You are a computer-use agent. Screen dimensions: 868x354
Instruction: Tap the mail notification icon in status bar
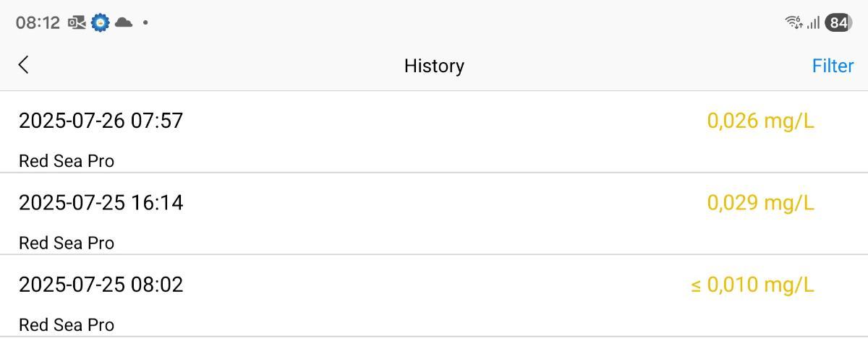(x=77, y=22)
